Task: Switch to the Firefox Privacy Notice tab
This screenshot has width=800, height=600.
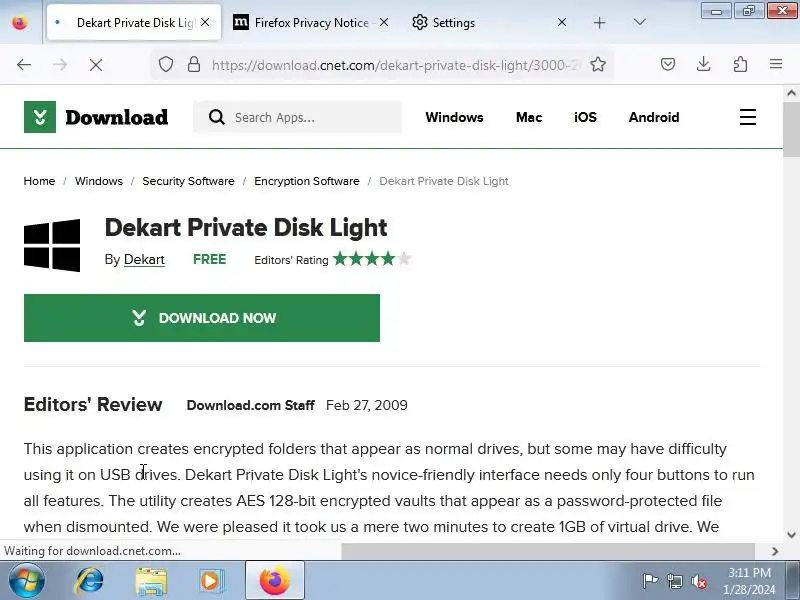Action: coord(311,22)
